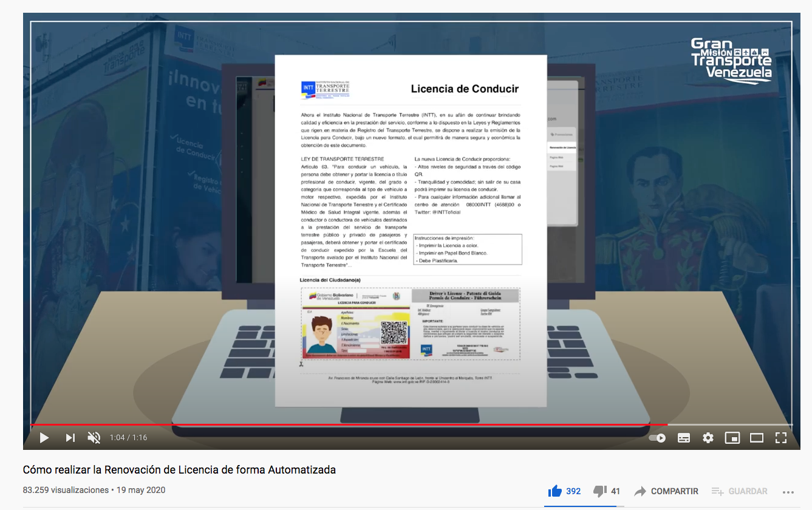Click the COMPARTIR share button
This screenshot has width=812, height=510.
pos(666,491)
